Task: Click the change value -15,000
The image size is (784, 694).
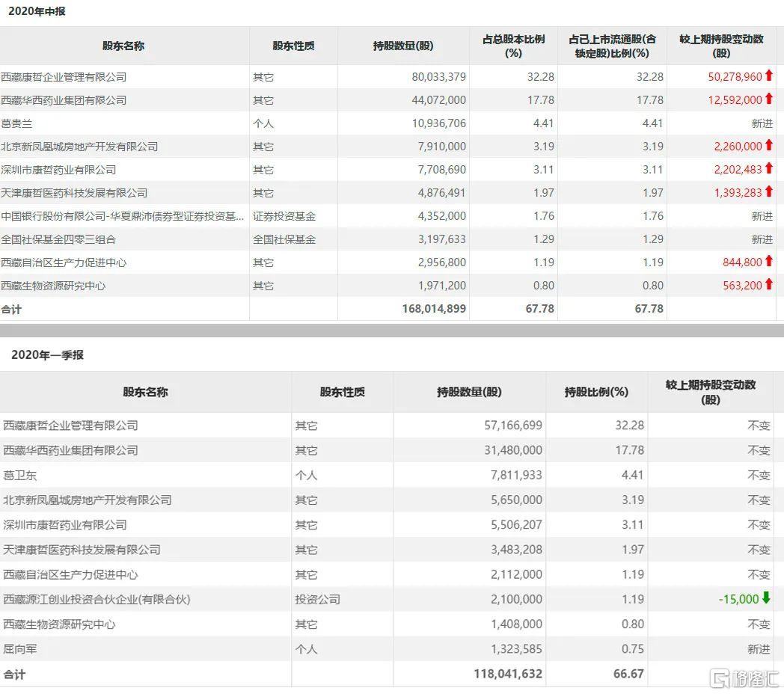Action: (x=738, y=600)
